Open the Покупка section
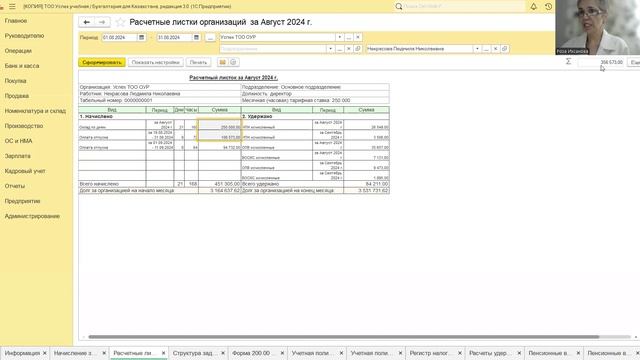The height and width of the screenshot is (360, 640). point(16,81)
